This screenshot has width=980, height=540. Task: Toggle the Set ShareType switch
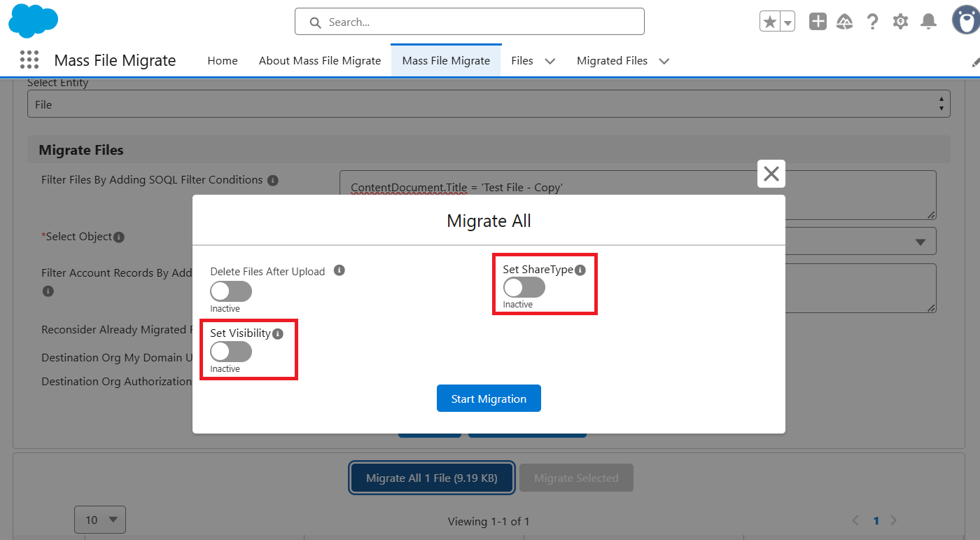click(x=524, y=287)
